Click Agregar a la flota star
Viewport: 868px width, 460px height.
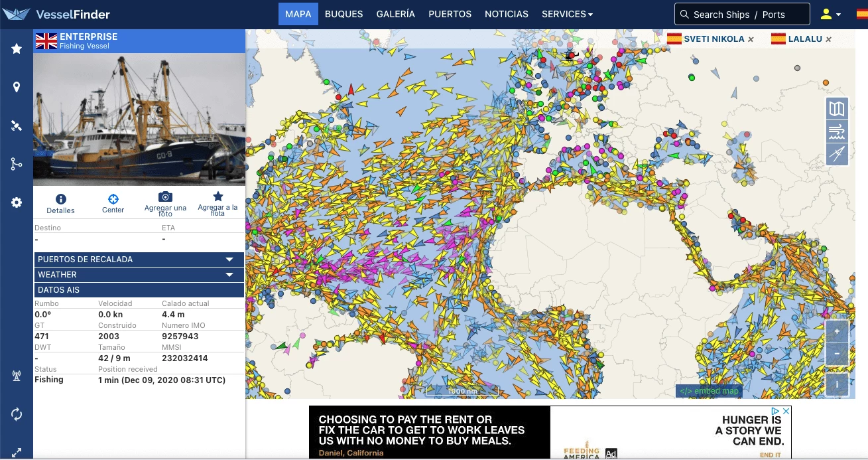point(217,196)
